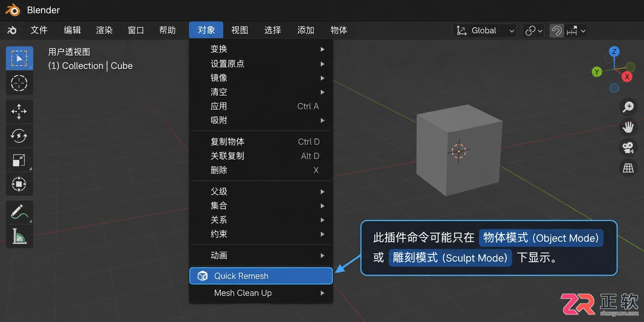The width and height of the screenshot is (644, 322).
Task: Open the 渲染 menu
Action: coord(104,30)
